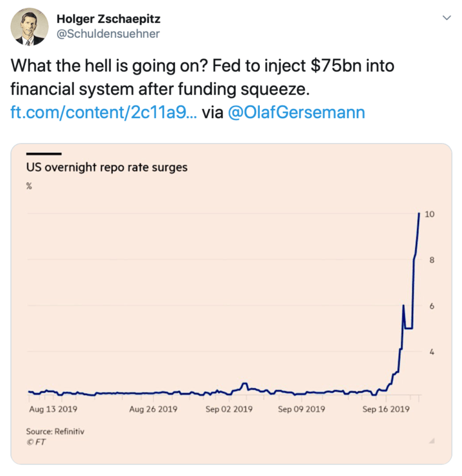Click the 'Source: Refinitiv' caption
Screen dimensions: 462x476
(55, 432)
